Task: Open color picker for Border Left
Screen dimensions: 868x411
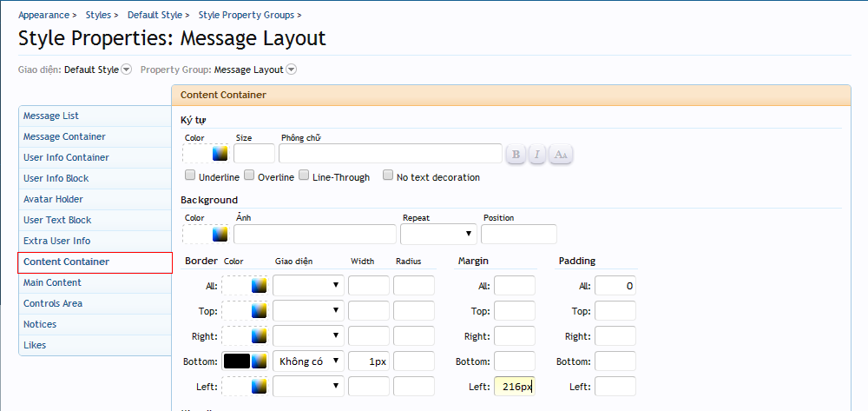Action: pyautogui.click(x=259, y=387)
